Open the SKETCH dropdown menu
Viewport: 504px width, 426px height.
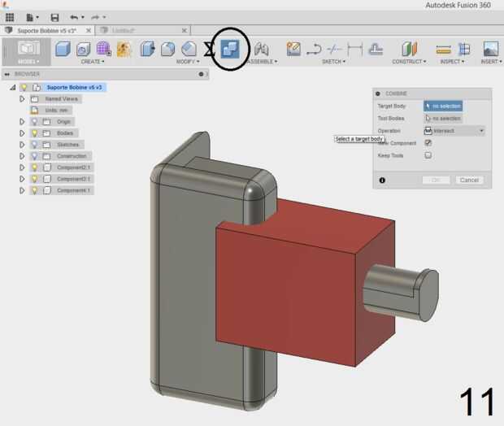tap(333, 62)
